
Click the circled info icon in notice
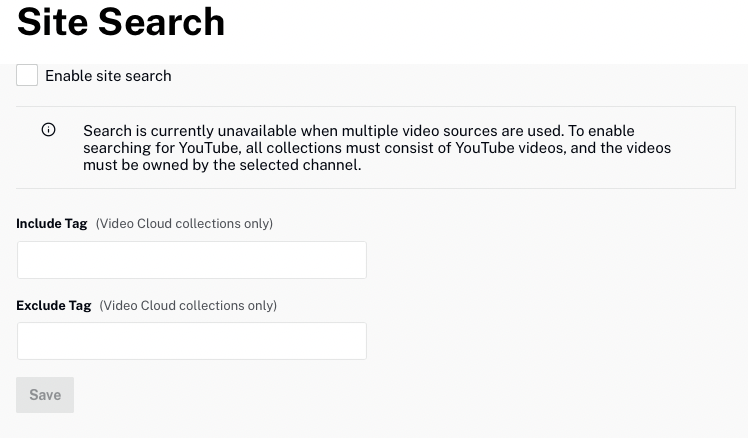[x=48, y=130]
